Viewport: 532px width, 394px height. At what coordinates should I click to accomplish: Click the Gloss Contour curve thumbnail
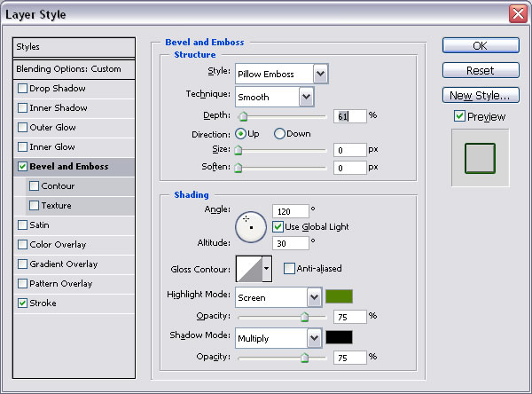coord(248,268)
